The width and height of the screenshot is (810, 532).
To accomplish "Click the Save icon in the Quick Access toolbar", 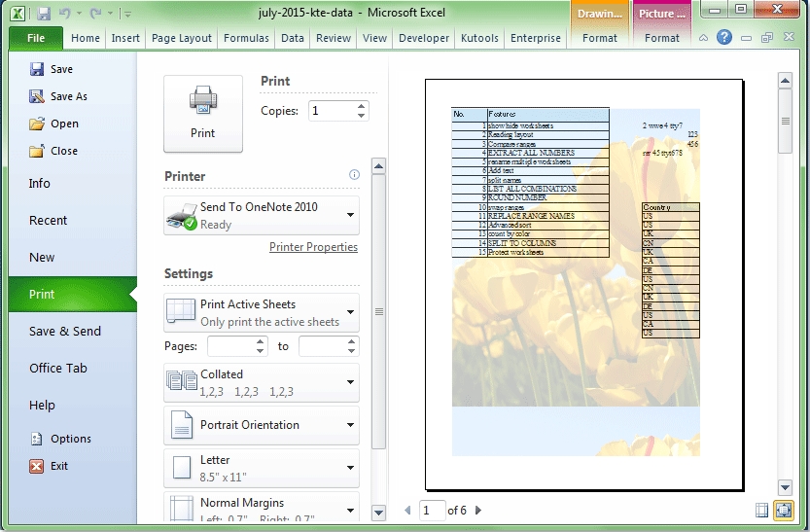I will pos(43,15).
